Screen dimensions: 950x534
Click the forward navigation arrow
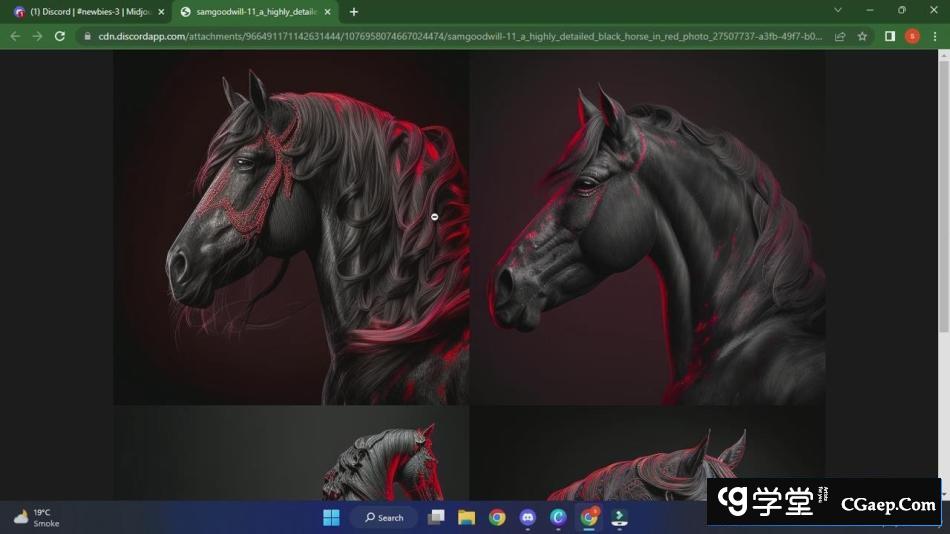[x=37, y=36]
